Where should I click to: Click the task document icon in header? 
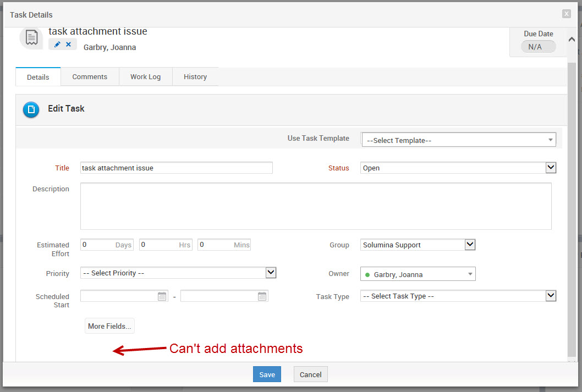[x=31, y=37]
